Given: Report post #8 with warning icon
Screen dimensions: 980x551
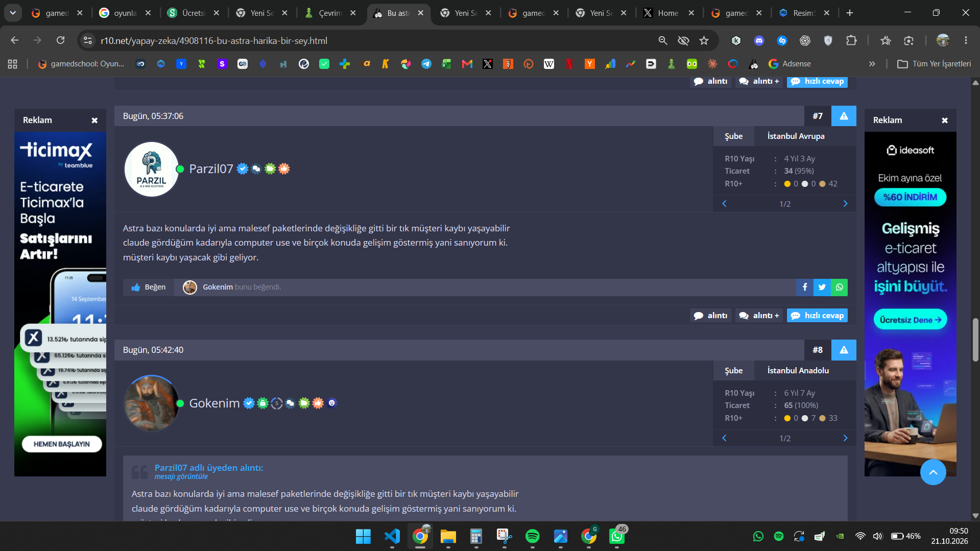Looking at the screenshot, I should [844, 350].
